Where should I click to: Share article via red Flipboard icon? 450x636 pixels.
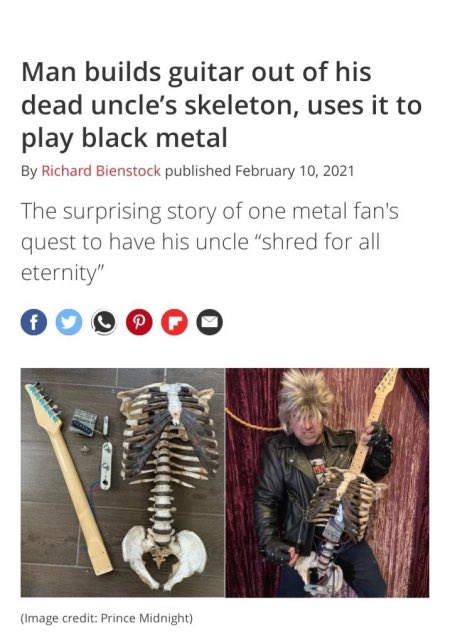[174, 322]
